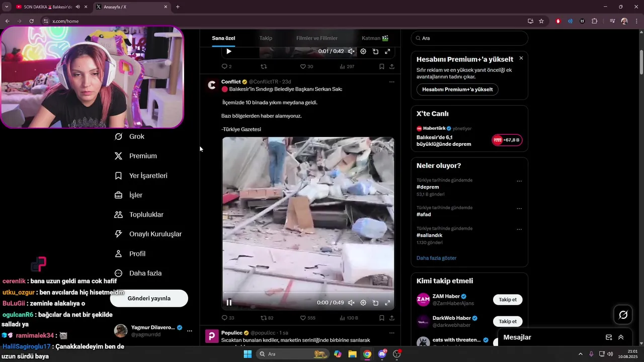Image resolution: width=644 pixels, height=362 pixels.
Task: Bookmark this page with star icon
Action: [541, 21]
